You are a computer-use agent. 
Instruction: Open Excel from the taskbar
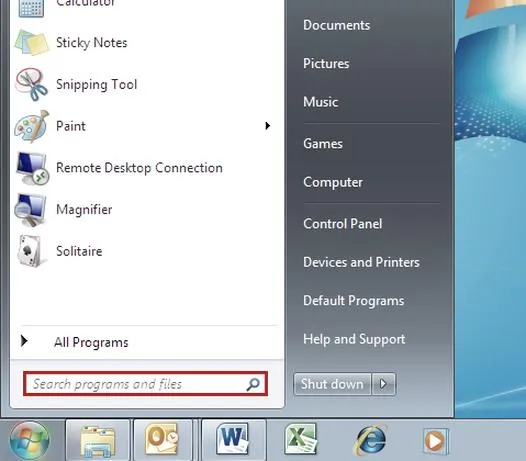point(301,440)
